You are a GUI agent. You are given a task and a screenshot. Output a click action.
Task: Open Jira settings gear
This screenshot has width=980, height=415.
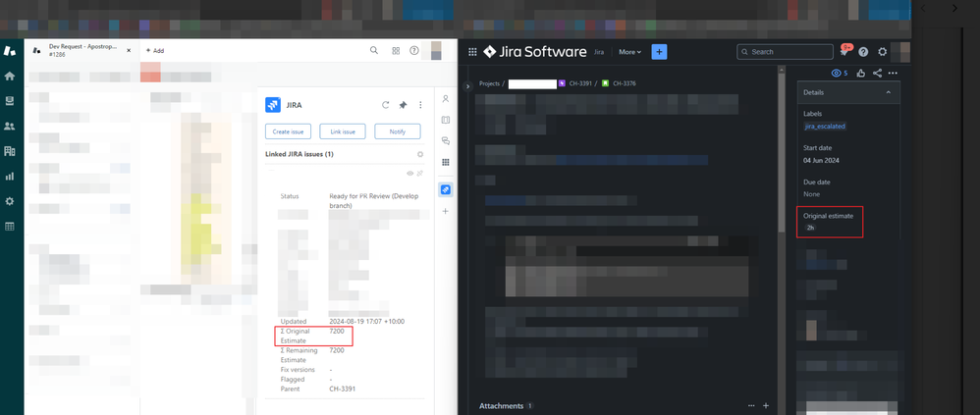click(883, 52)
